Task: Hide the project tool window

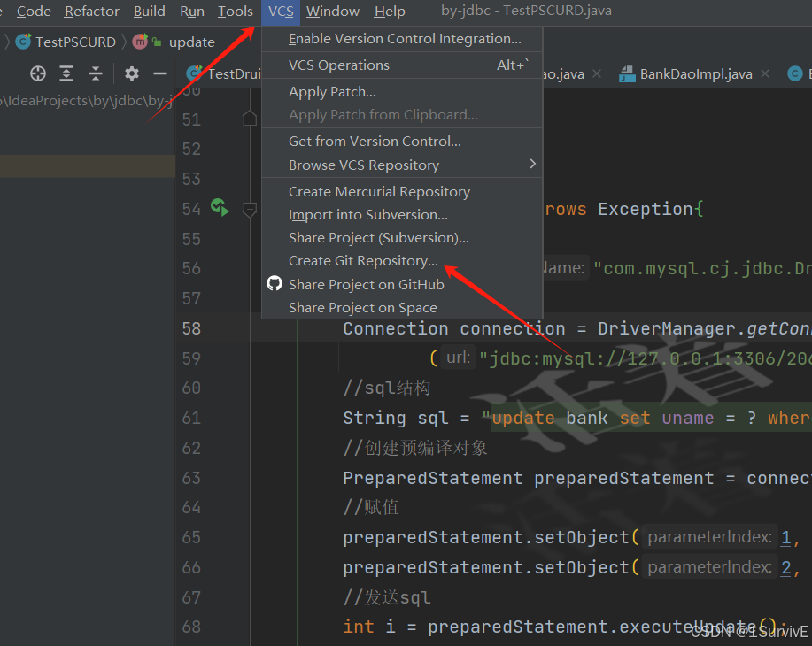Action: (160, 74)
